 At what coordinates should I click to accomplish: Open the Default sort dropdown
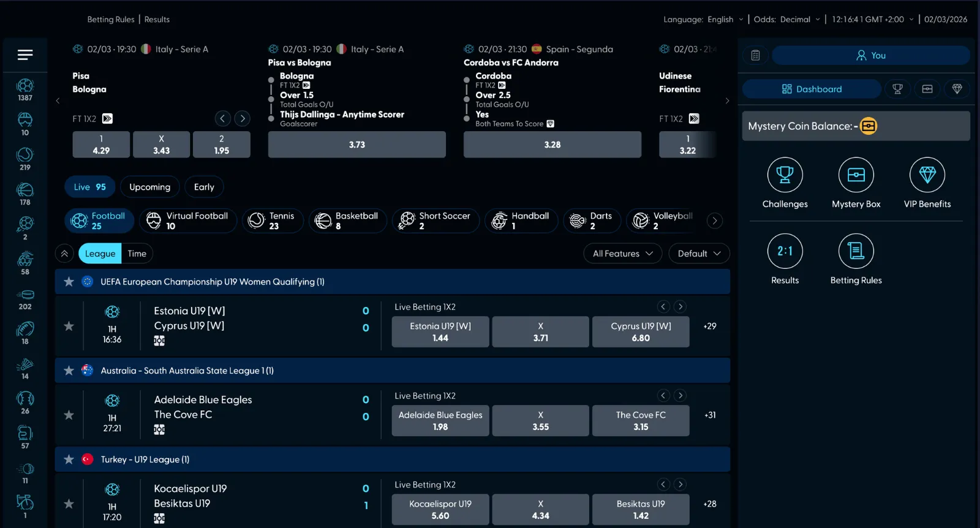pos(699,254)
